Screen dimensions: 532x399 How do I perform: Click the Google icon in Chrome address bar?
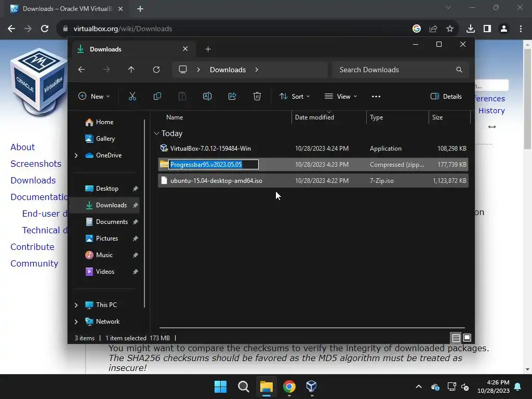coord(417,29)
